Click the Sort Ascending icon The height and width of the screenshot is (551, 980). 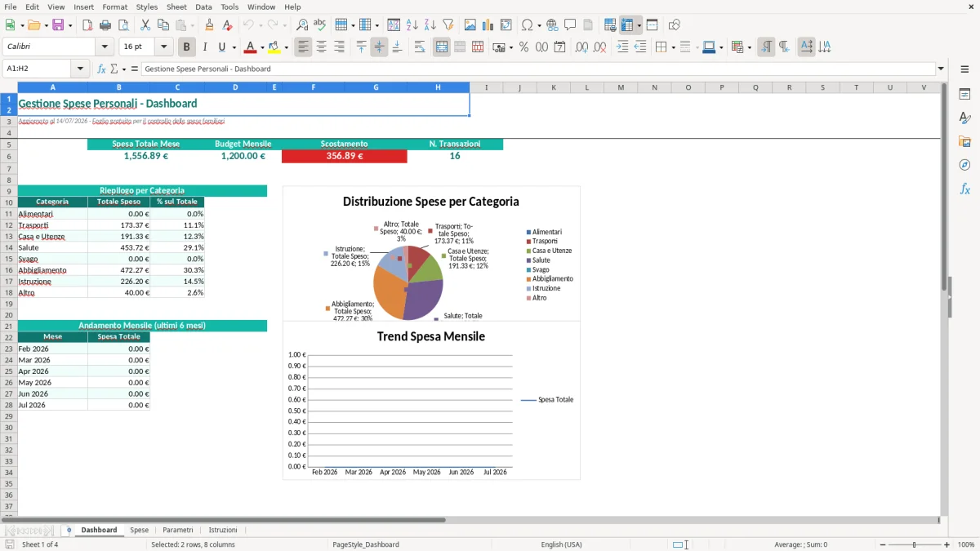click(412, 25)
